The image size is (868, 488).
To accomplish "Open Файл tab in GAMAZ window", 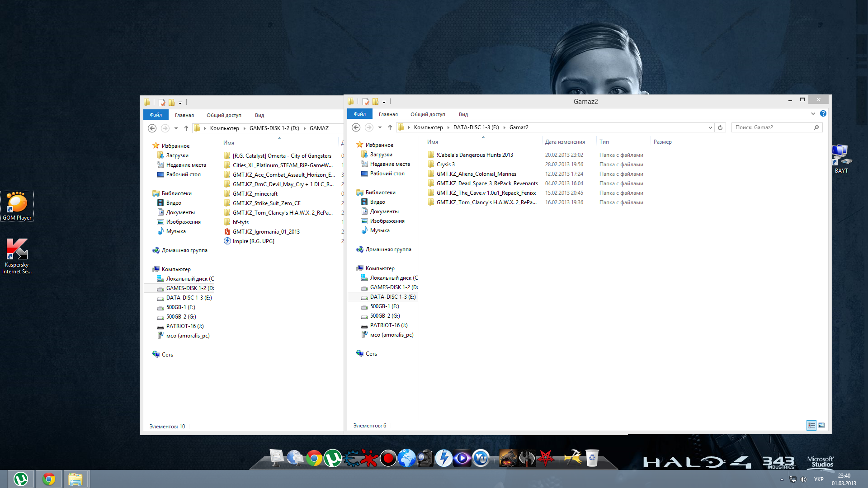I will [156, 115].
